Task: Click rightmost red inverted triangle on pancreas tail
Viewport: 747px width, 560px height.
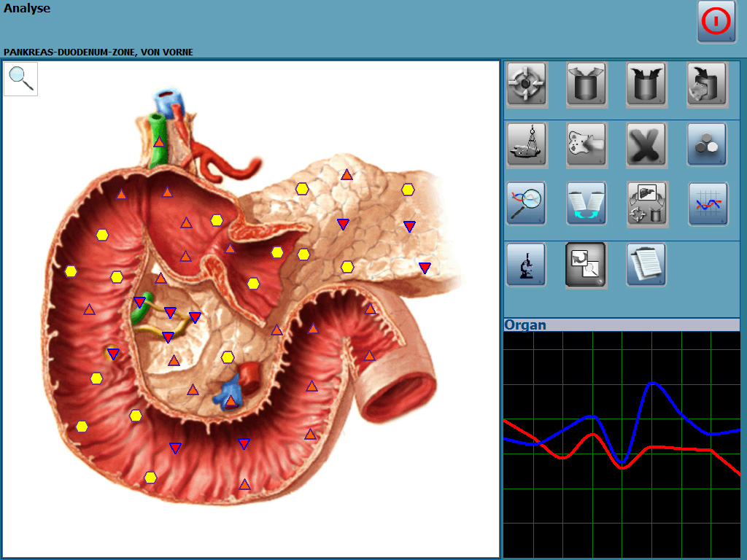Action: pos(425,268)
